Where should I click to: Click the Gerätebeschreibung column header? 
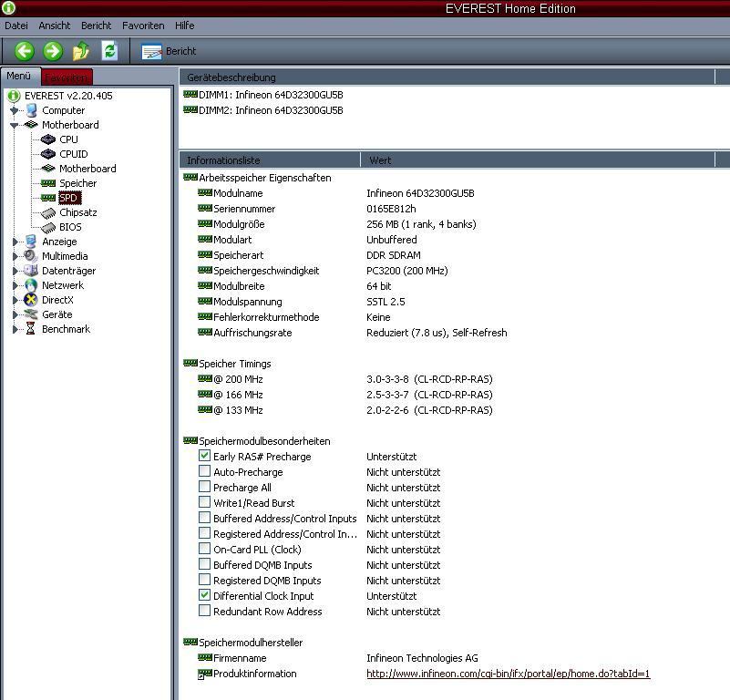click(447, 77)
